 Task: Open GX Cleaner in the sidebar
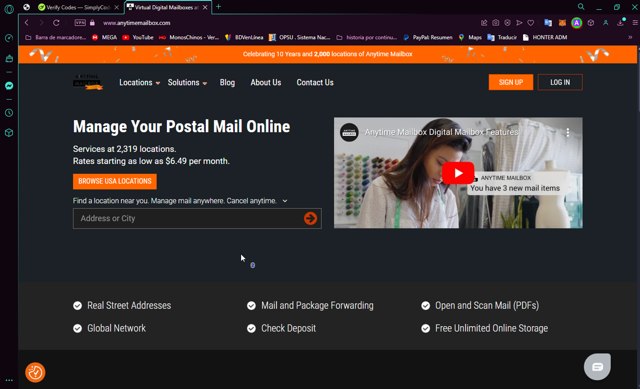coord(9,59)
